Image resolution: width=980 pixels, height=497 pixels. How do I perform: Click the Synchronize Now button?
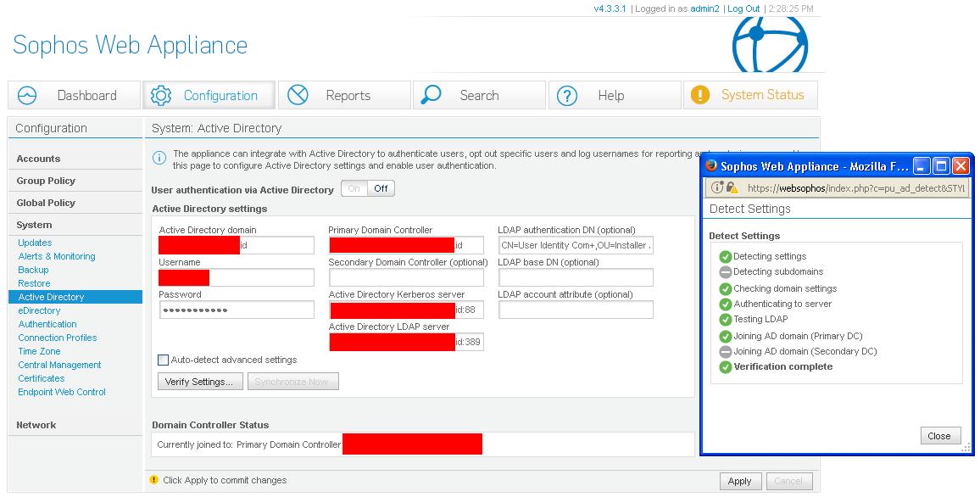coord(293,382)
